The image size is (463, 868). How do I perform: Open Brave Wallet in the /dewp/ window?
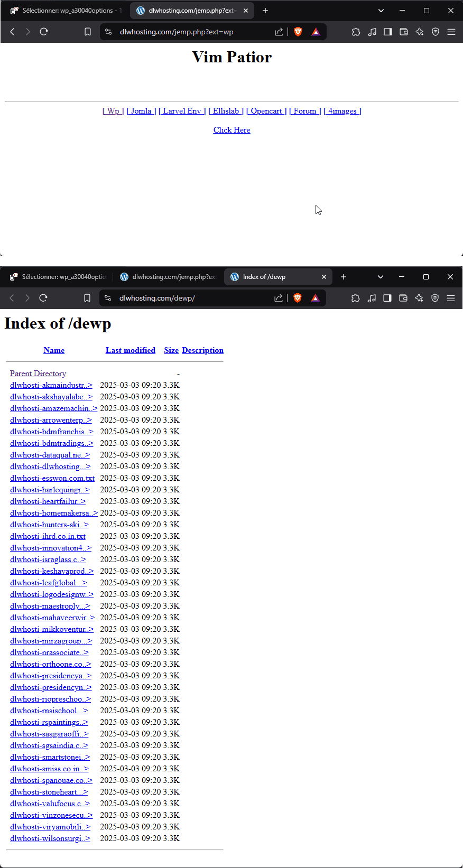(403, 298)
